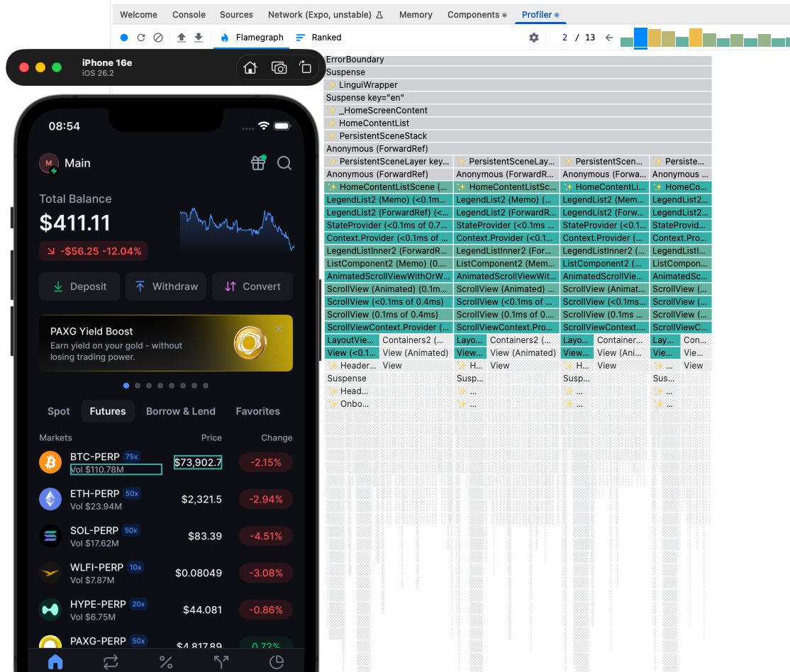Select PersistentSceneStack flamegraph row
The height and width of the screenshot is (672, 790).
[x=518, y=136]
